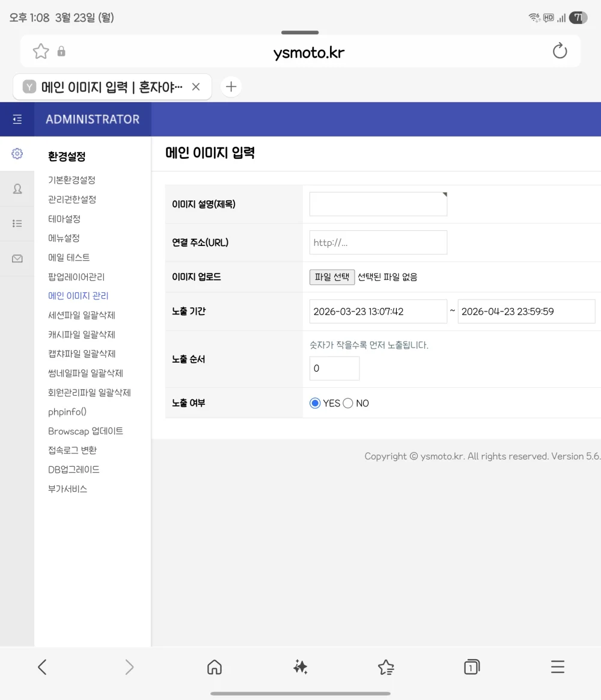Reload the ysmoto.kr page

point(560,51)
